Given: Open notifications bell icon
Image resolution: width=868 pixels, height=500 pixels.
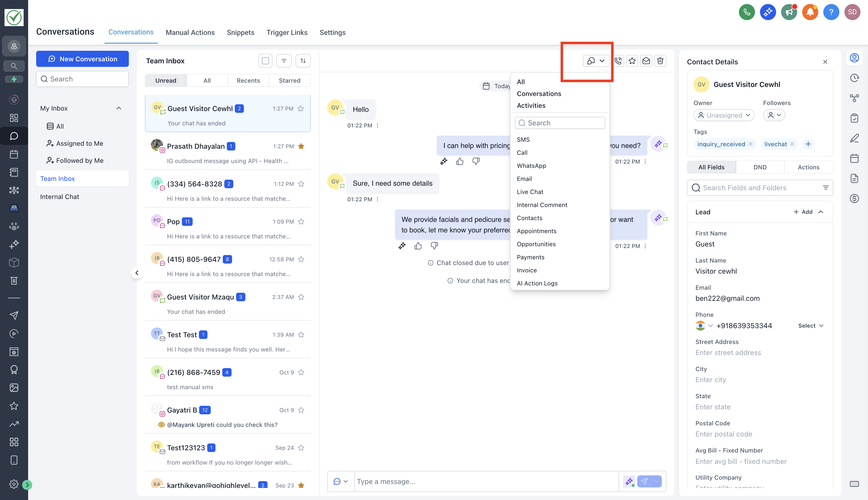Looking at the screenshot, I should pos(810,12).
